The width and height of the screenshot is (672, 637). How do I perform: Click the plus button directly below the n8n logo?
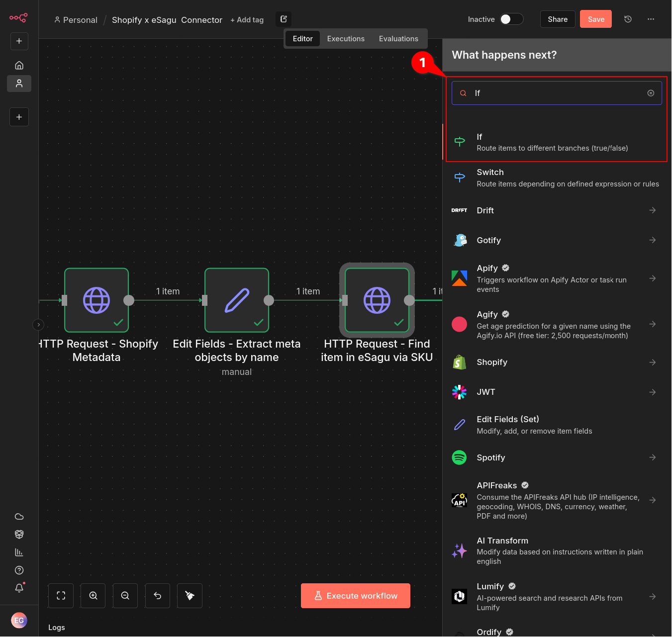19,41
